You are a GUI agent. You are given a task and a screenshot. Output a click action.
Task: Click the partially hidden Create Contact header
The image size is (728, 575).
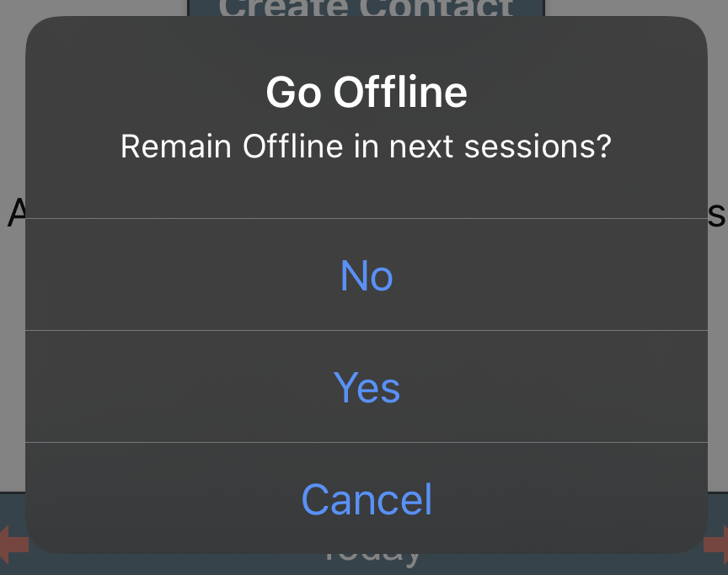[x=366, y=8]
